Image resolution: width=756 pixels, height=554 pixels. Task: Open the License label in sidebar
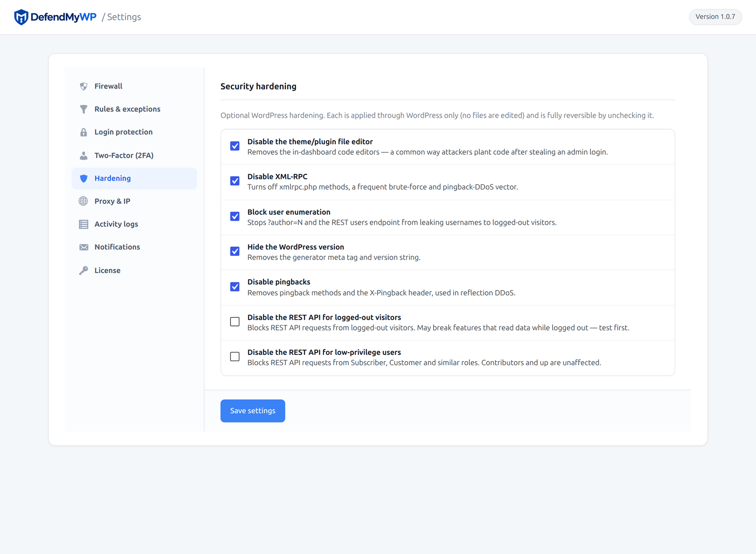click(108, 271)
